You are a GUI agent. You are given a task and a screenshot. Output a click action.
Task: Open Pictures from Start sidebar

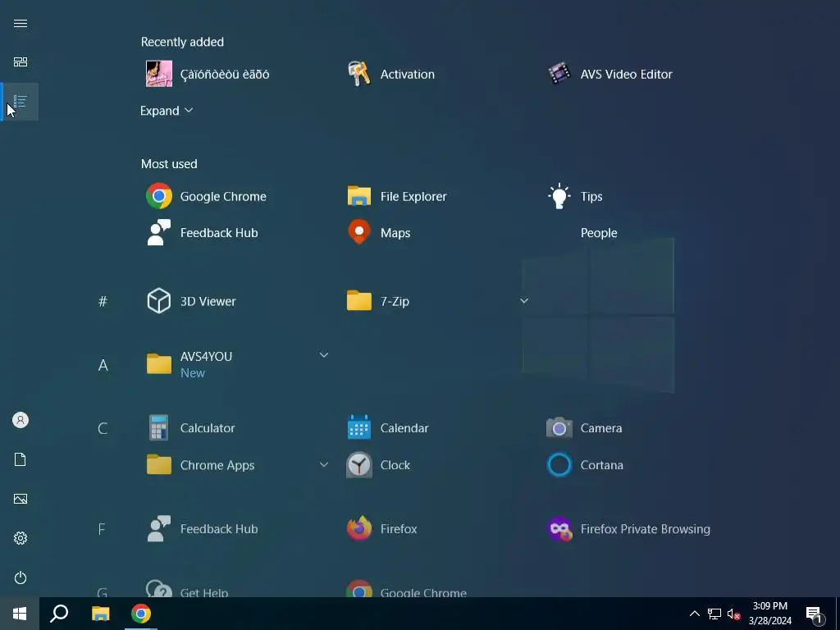tap(21, 499)
